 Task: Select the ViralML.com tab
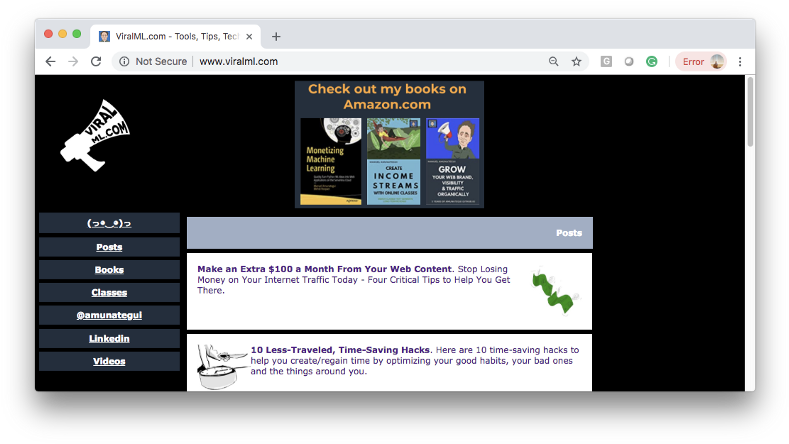[176, 36]
